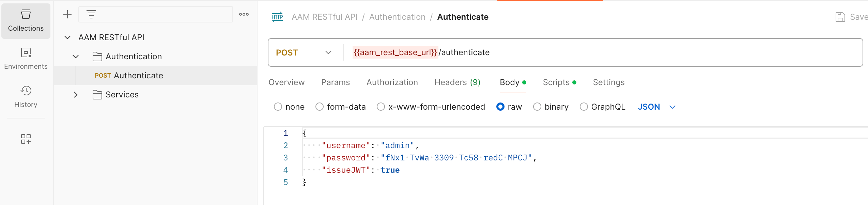Screen dimensions: 868x205
Task: Click the collections filter search field
Action: point(156,14)
